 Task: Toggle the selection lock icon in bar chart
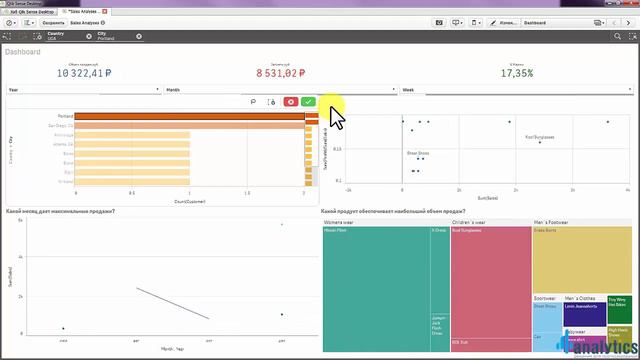pyautogui.click(x=271, y=102)
